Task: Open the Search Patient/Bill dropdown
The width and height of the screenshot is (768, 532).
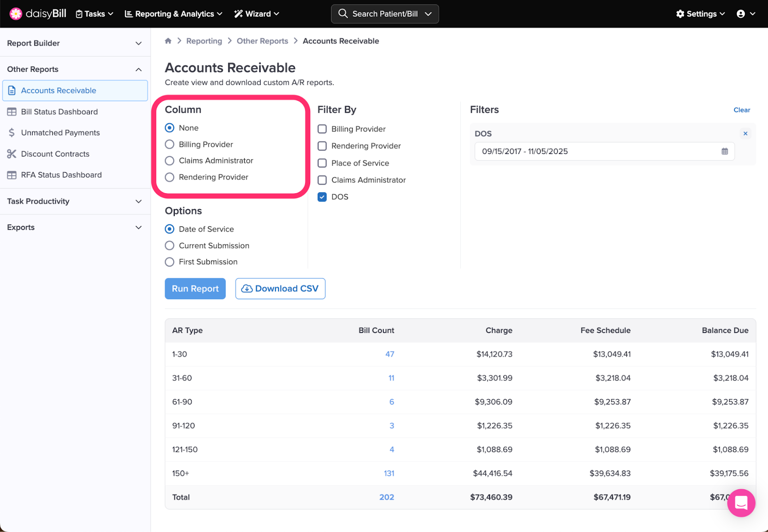Action: pos(384,14)
